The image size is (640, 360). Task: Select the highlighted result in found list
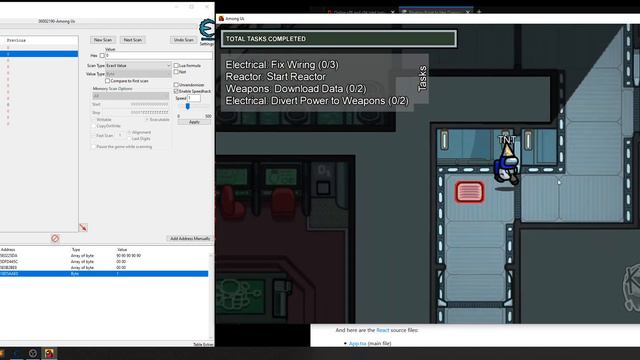39,54
